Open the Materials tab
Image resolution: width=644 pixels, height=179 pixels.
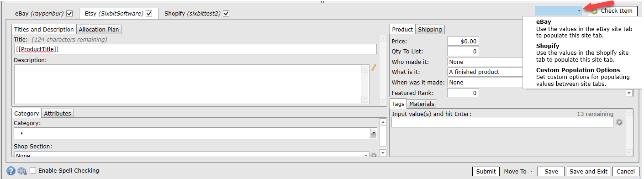422,104
